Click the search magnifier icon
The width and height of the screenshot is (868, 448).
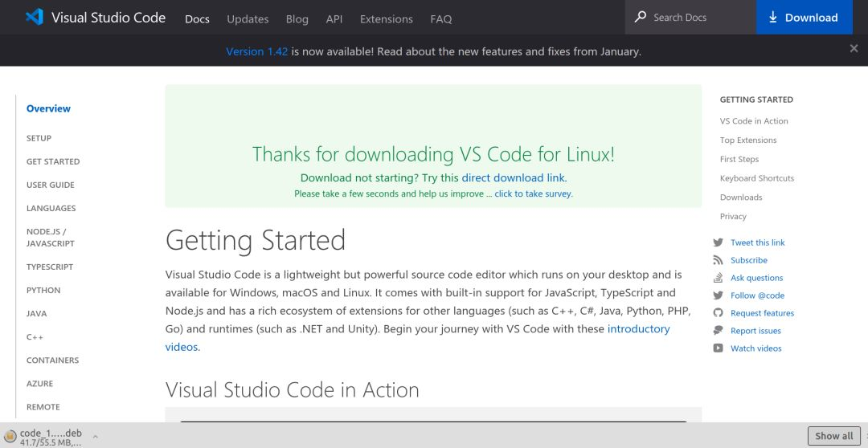point(641,17)
